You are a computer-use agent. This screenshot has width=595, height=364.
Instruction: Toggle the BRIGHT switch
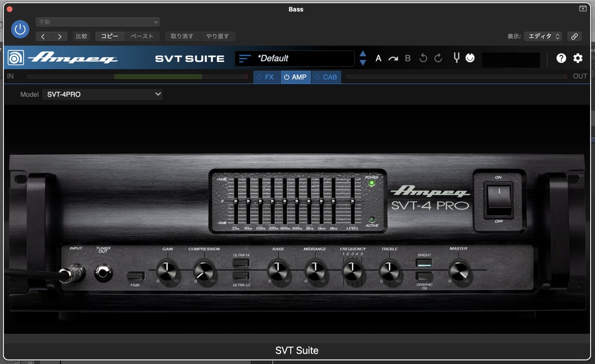coord(424,263)
